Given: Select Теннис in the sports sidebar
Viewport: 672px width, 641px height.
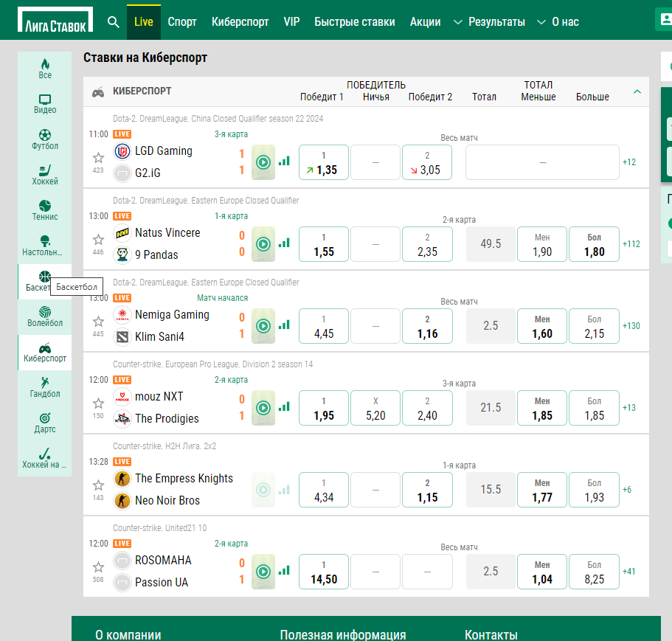Looking at the screenshot, I should 45,210.
